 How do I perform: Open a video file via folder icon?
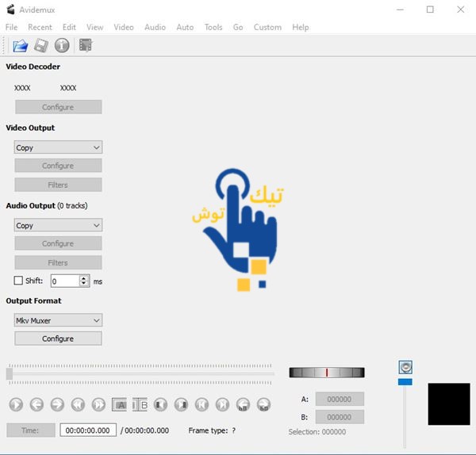(x=21, y=46)
